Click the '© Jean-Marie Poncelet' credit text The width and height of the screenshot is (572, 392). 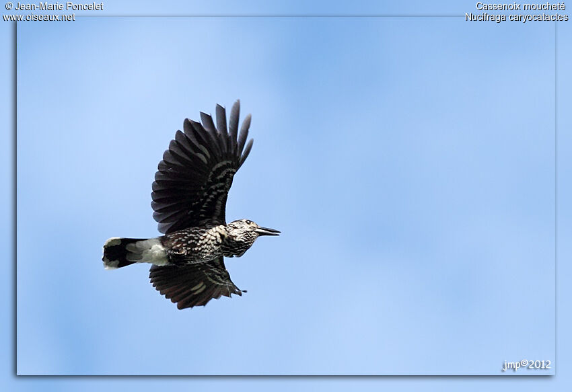[55, 6]
